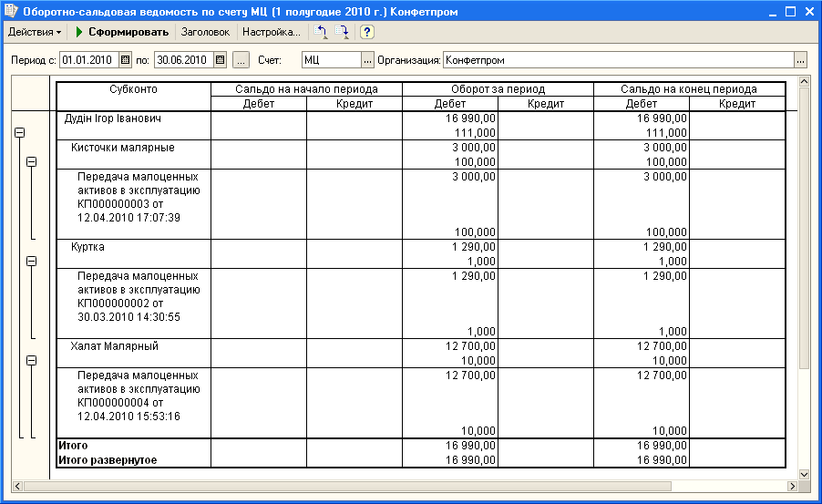Collapse the Халат Малярный group

(32, 360)
